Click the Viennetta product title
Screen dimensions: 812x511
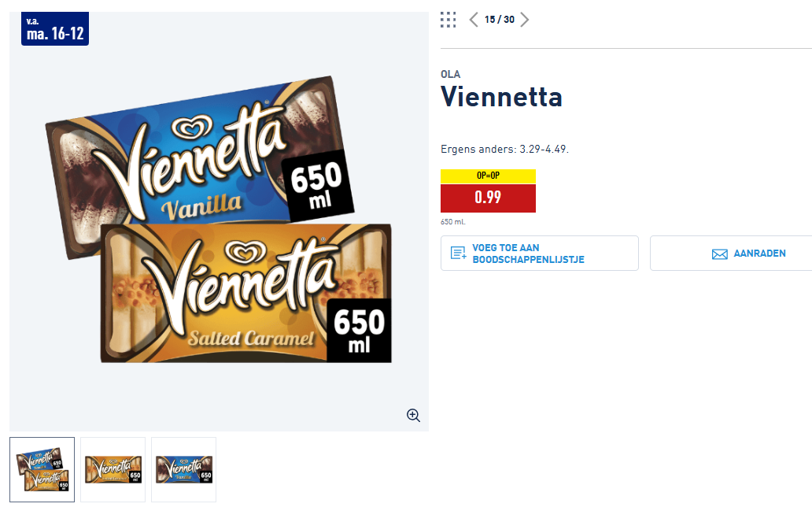(x=501, y=97)
